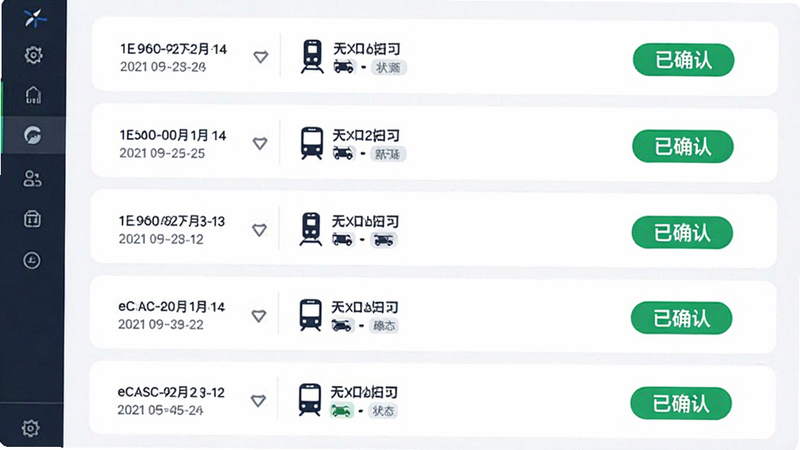
Task: Open the home building sidebar icon
Action: [x=33, y=95]
